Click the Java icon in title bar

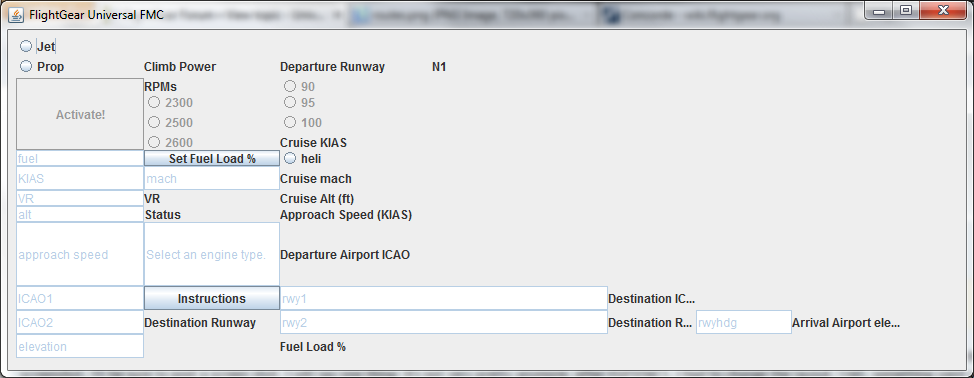pyautogui.click(x=16, y=14)
